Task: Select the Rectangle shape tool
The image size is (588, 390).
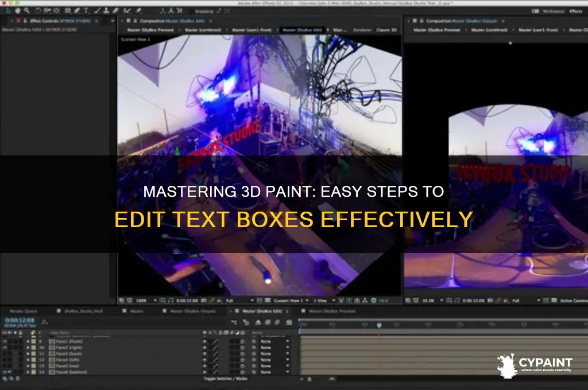Action: pos(68,11)
